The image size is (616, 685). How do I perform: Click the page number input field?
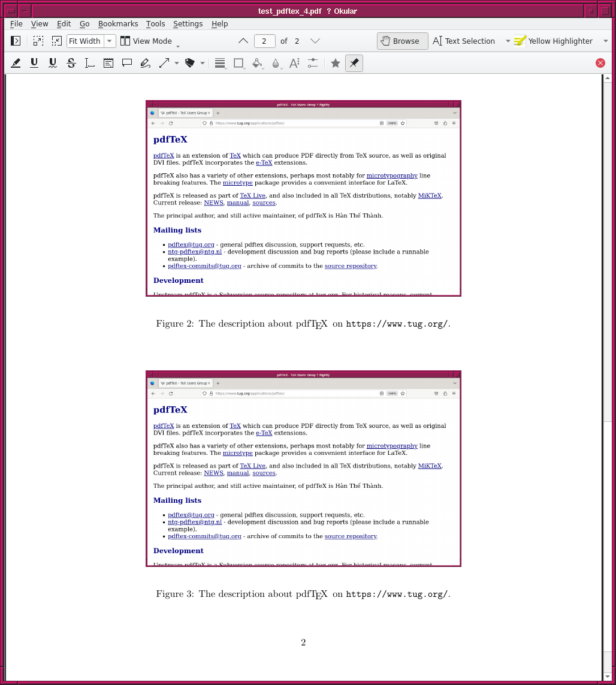pos(264,41)
